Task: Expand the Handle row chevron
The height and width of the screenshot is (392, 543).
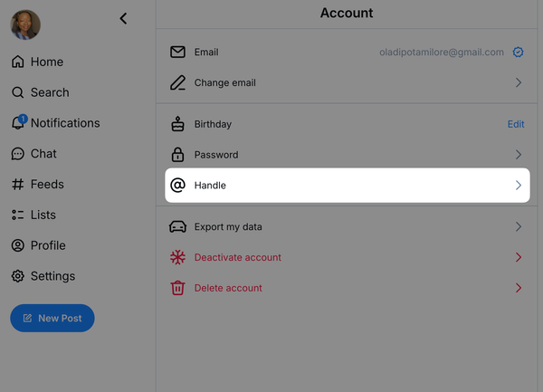Action: coord(519,185)
